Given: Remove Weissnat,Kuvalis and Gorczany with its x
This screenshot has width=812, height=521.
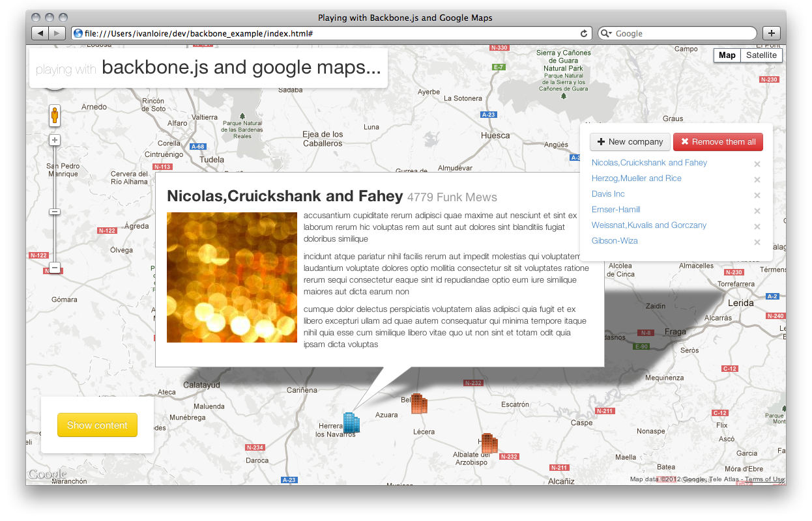Looking at the screenshot, I should click(757, 227).
